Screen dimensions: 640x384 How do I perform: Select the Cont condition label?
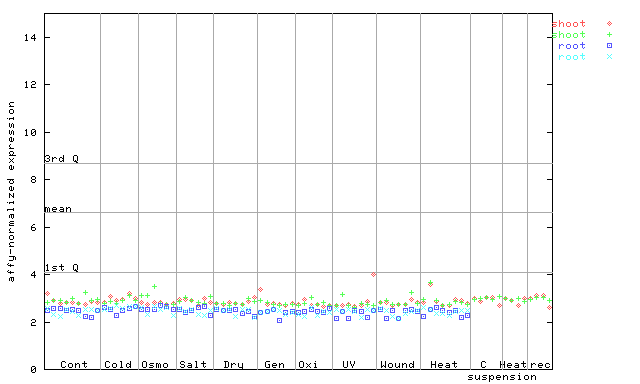[x=74, y=364]
